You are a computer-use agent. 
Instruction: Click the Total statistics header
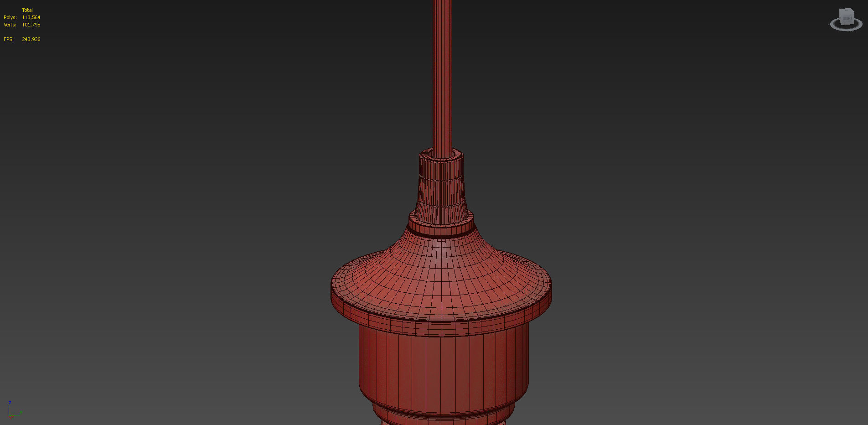tap(27, 10)
